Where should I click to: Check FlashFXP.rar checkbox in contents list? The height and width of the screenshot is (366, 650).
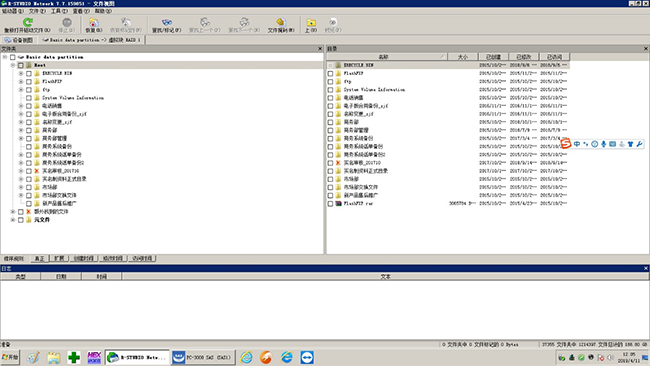[330, 204]
